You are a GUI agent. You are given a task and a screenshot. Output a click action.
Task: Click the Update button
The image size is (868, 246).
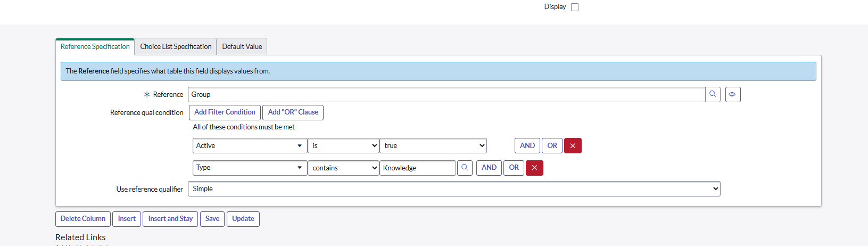243,219
